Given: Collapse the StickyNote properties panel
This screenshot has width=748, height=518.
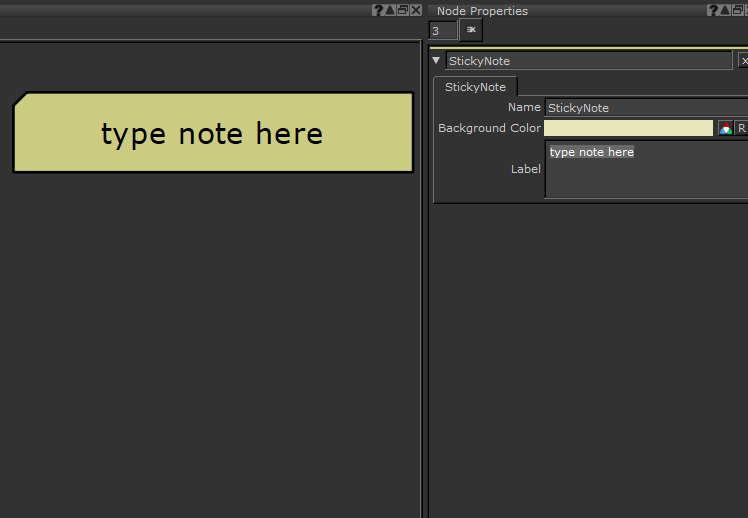Looking at the screenshot, I should (436, 61).
